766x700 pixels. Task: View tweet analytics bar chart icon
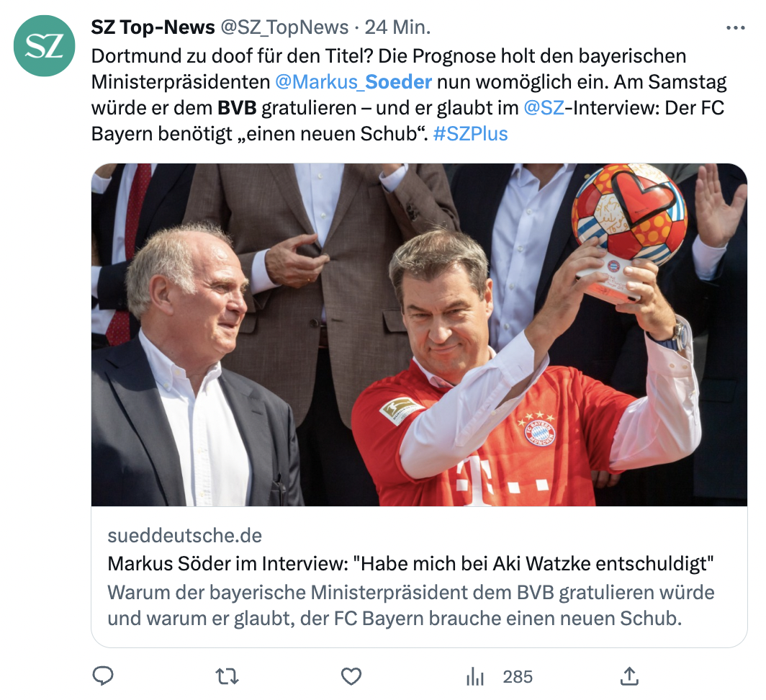point(475,677)
